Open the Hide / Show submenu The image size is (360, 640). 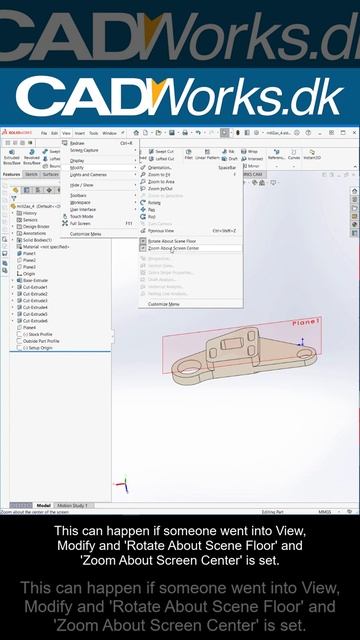tap(100, 185)
